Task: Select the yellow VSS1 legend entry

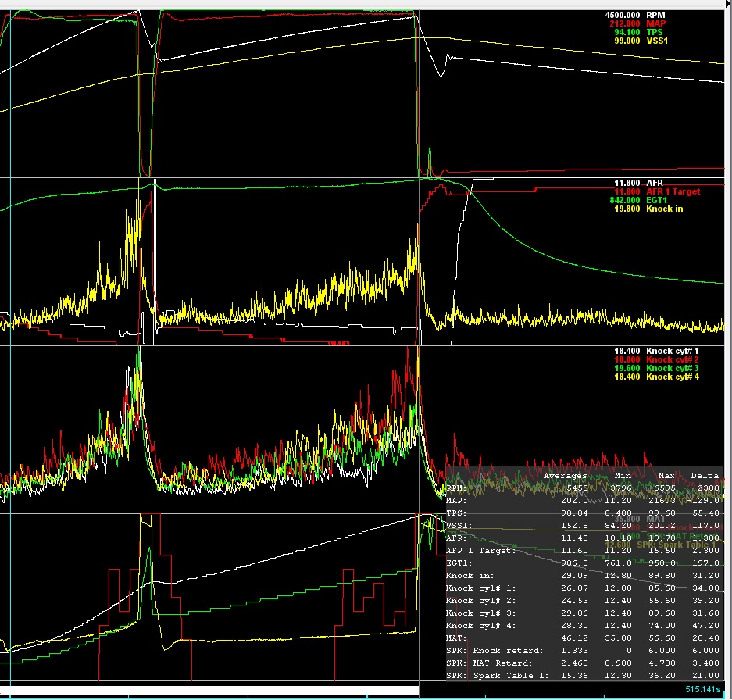Action: (657, 41)
